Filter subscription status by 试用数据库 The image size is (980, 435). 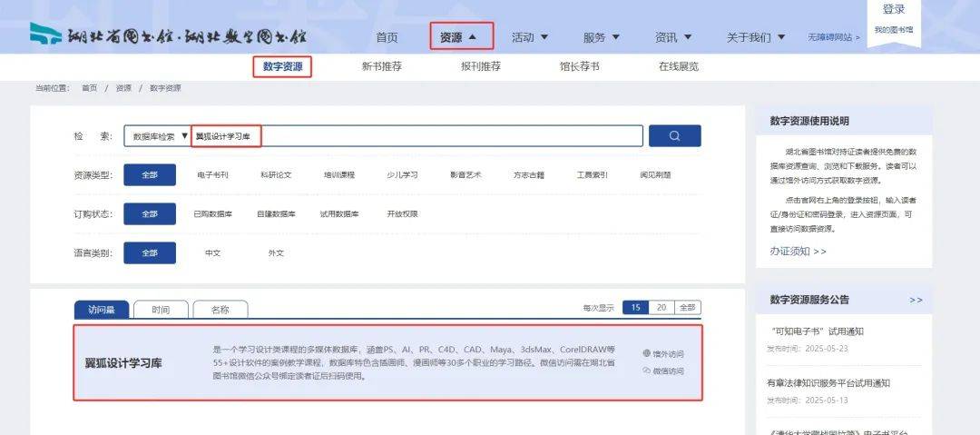(338, 214)
